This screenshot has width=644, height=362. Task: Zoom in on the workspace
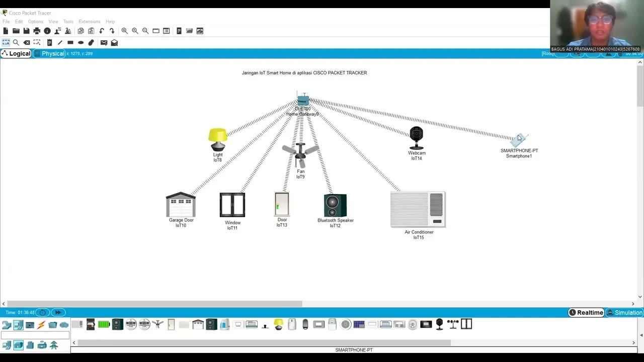tap(124, 31)
